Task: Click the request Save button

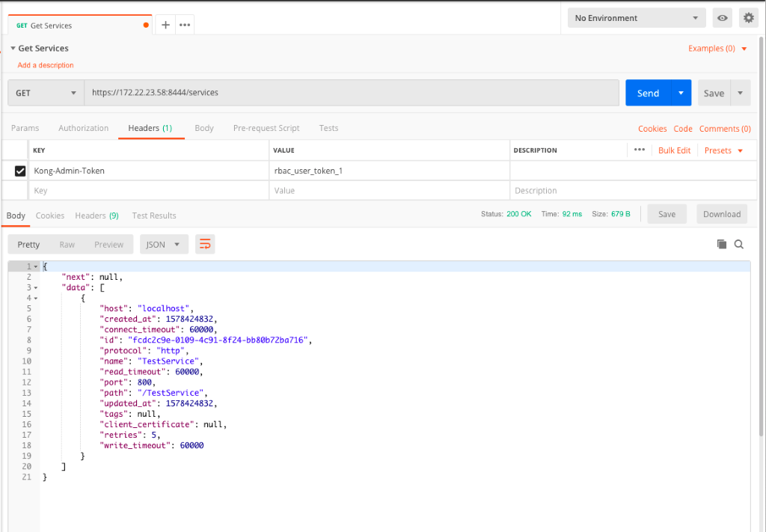Action: pos(714,93)
